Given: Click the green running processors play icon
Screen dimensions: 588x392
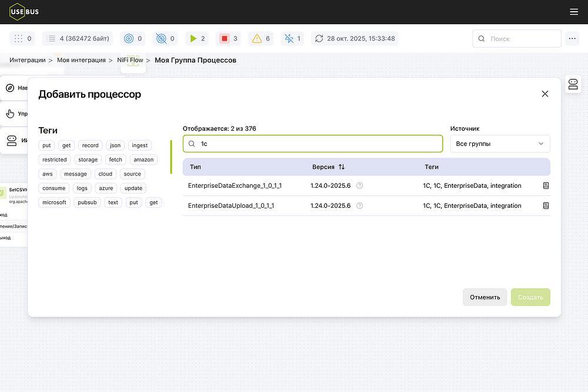Looking at the screenshot, I should coord(192,39).
